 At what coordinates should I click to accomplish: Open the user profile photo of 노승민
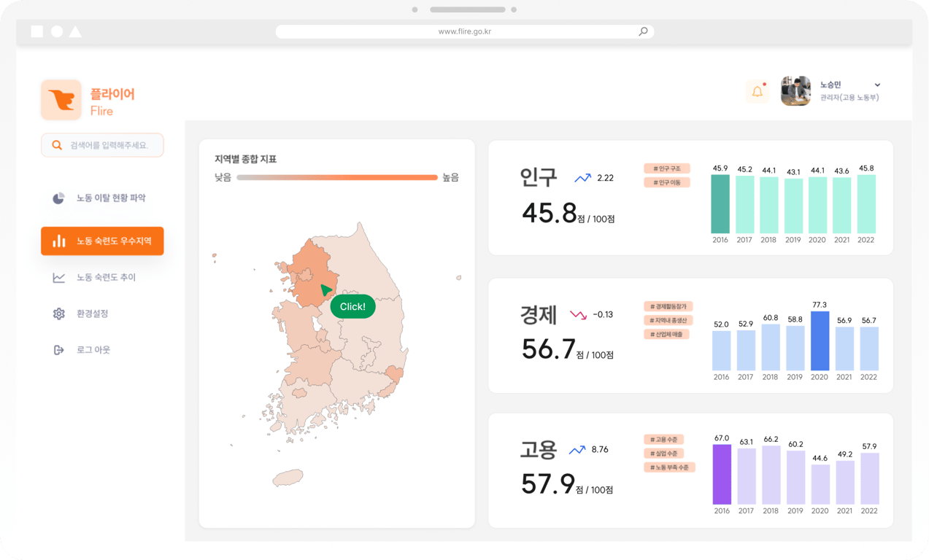[795, 91]
